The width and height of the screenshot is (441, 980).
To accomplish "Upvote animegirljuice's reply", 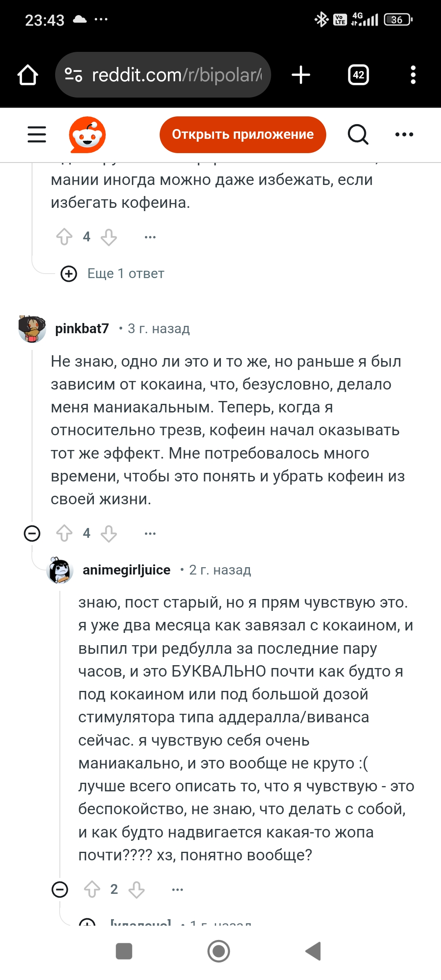I will point(92,889).
